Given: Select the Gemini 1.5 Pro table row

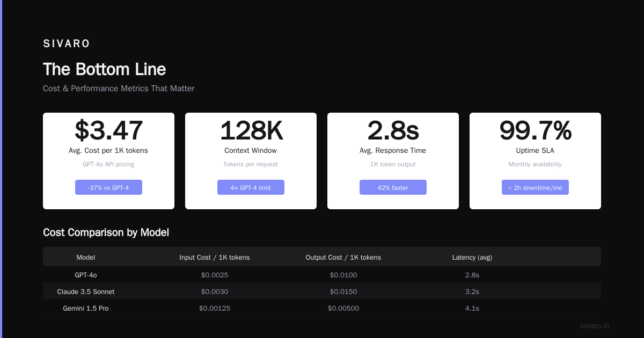Looking at the screenshot, I should click(322, 308).
